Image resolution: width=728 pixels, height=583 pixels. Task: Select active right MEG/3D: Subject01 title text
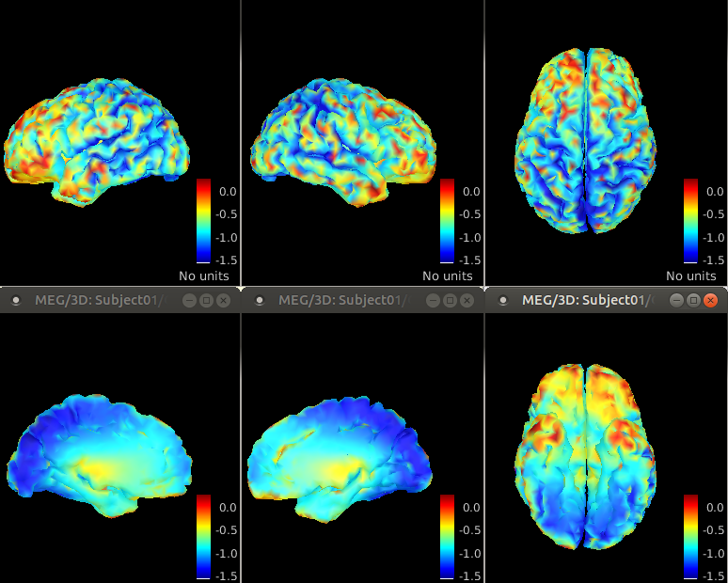click(588, 300)
